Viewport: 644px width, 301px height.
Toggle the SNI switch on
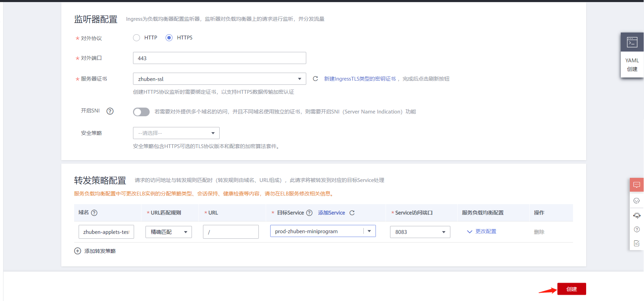141,112
